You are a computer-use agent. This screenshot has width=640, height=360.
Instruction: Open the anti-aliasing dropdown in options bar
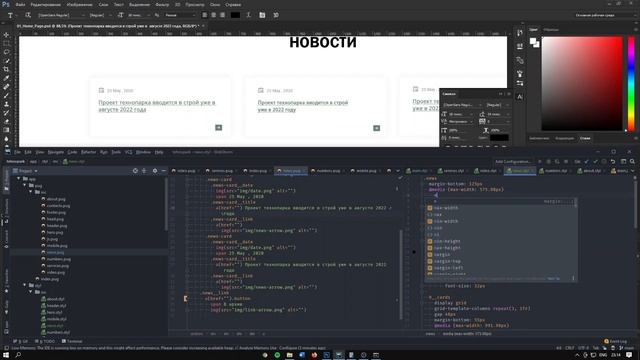[x=180, y=15]
